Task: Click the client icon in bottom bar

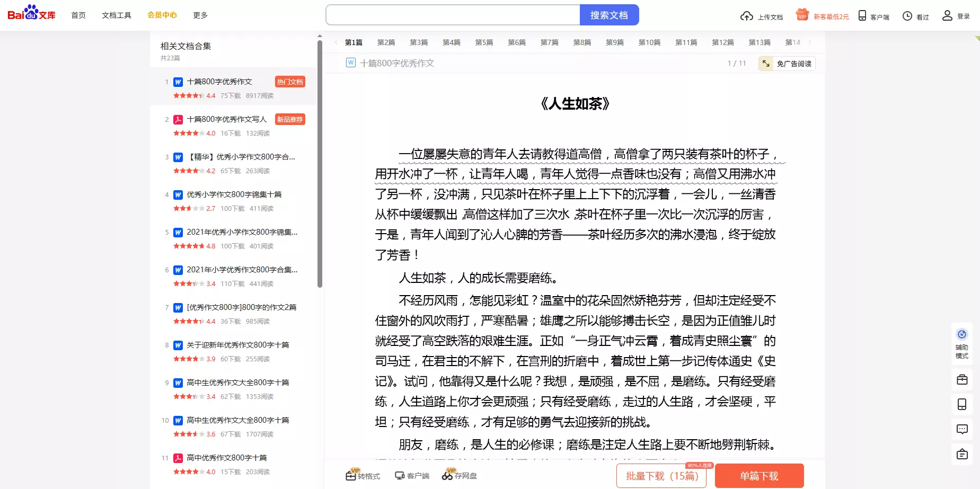Action: 400,476
